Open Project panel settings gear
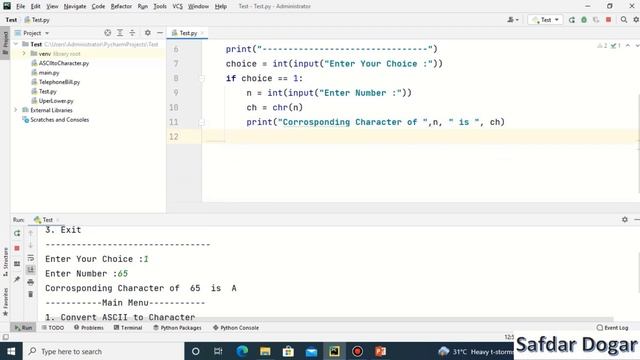640x360 pixels. [147, 33]
